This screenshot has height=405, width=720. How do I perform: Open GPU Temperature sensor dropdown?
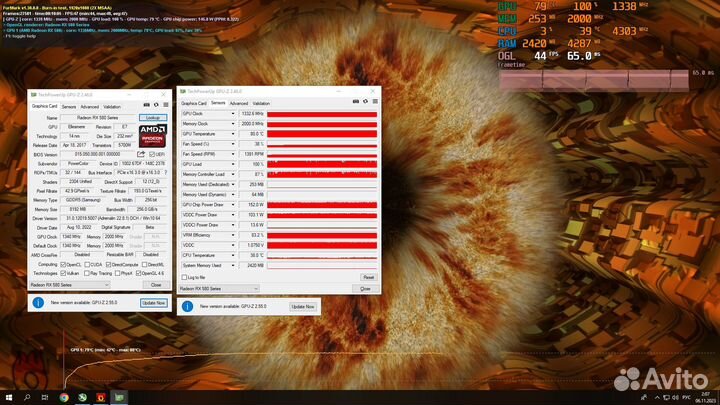coord(232,134)
